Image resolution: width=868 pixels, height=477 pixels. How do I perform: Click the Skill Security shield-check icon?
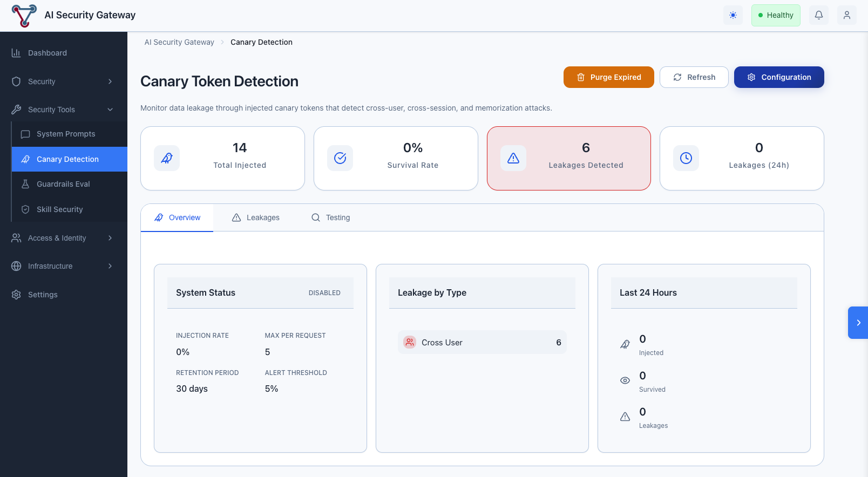click(25, 209)
